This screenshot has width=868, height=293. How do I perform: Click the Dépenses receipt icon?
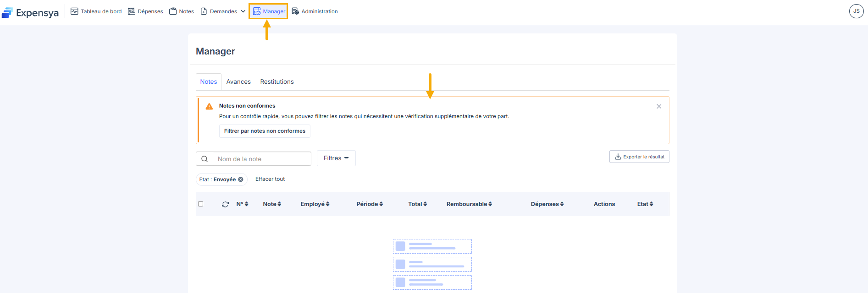[x=131, y=11]
